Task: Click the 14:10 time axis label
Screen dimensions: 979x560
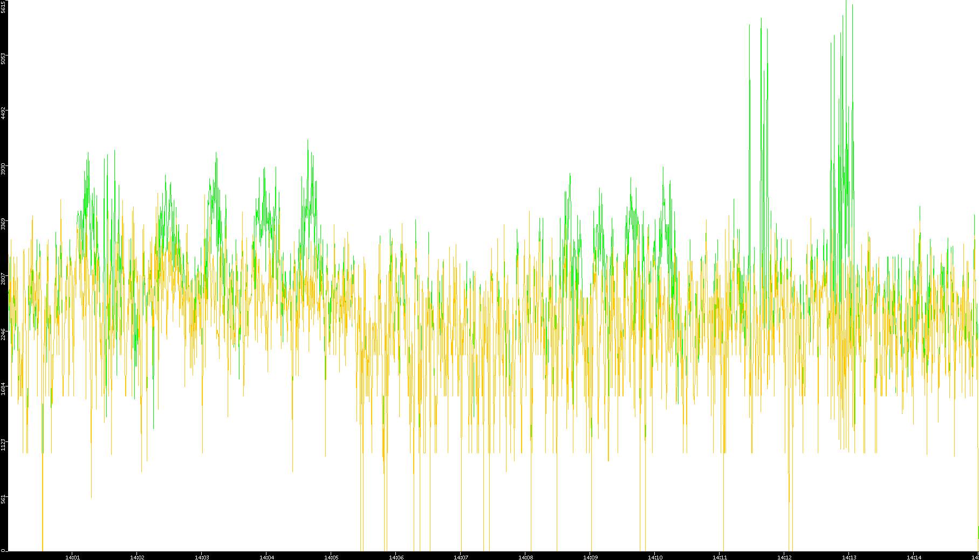Action: coord(655,557)
